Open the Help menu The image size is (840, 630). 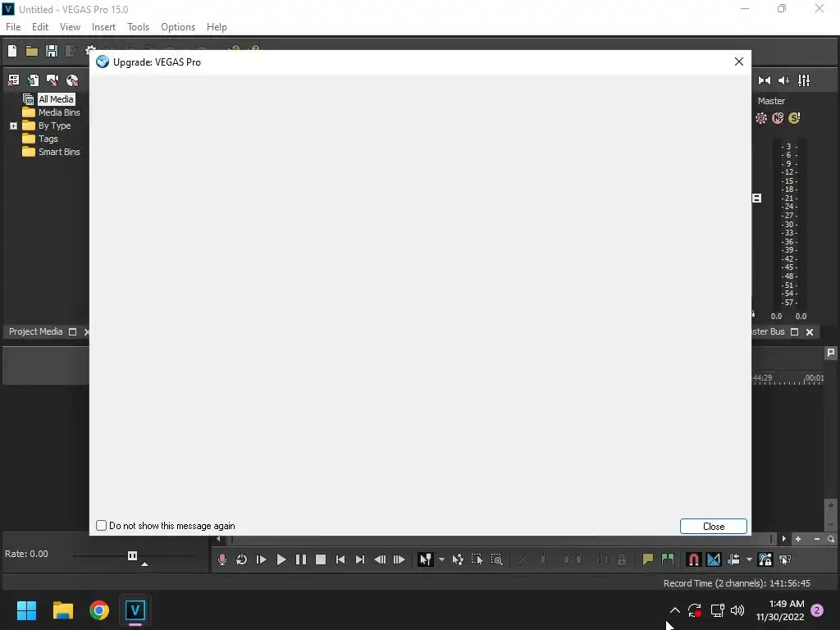coord(217,27)
